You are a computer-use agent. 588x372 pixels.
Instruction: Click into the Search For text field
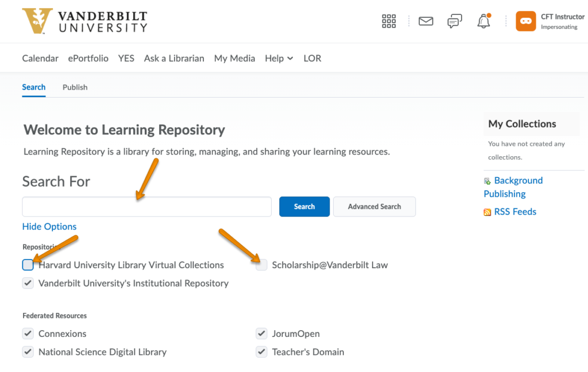146,207
